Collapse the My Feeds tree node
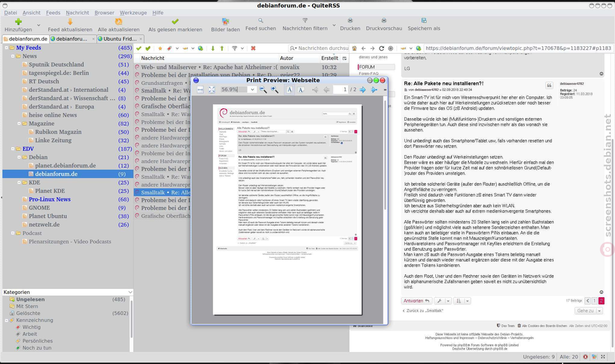 click(6, 48)
